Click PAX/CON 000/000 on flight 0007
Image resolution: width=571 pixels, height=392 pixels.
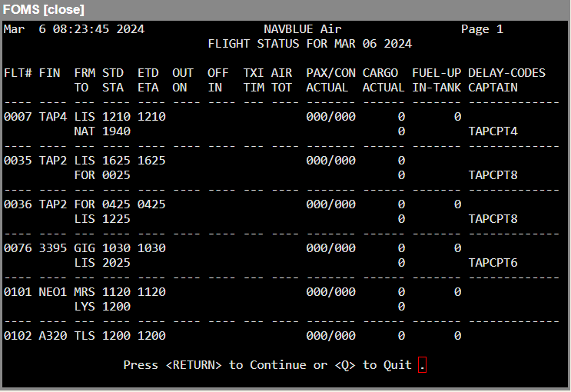(x=330, y=117)
